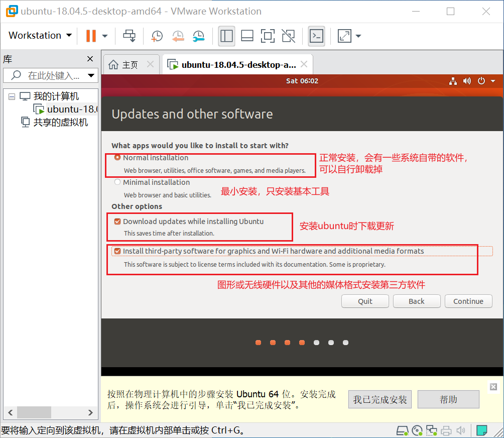Open the power options dropdown arrow
Image resolution: width=504 pixels, height=438 pixels.
point(105,36)
